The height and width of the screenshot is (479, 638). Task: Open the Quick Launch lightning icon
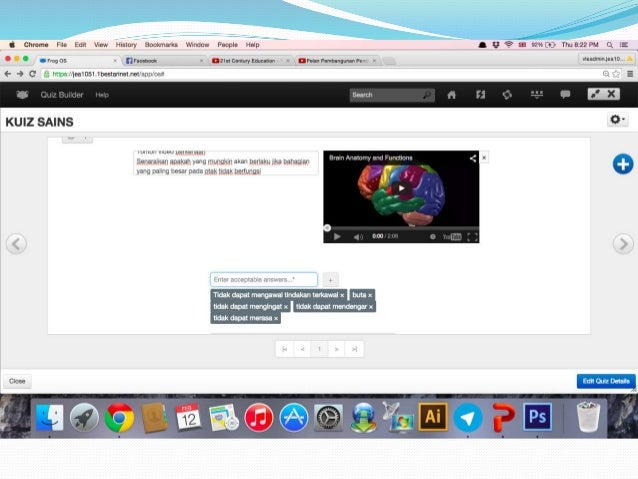pos(481,95)
